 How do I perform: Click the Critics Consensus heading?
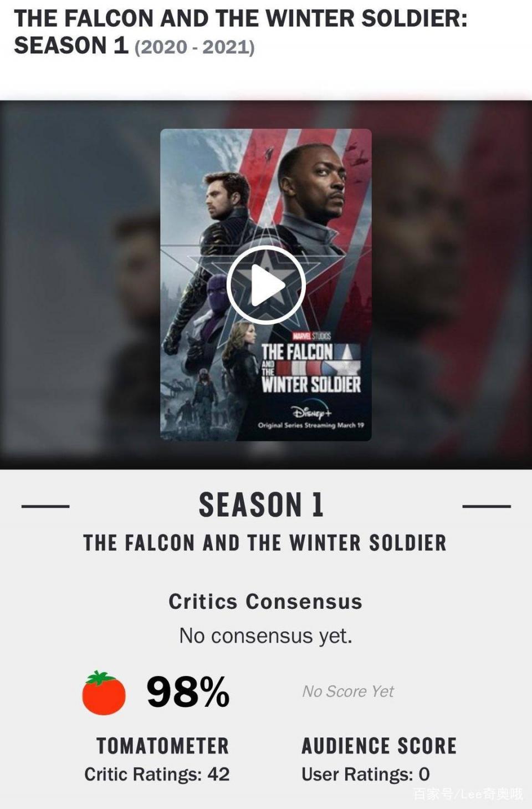(265, 602)
